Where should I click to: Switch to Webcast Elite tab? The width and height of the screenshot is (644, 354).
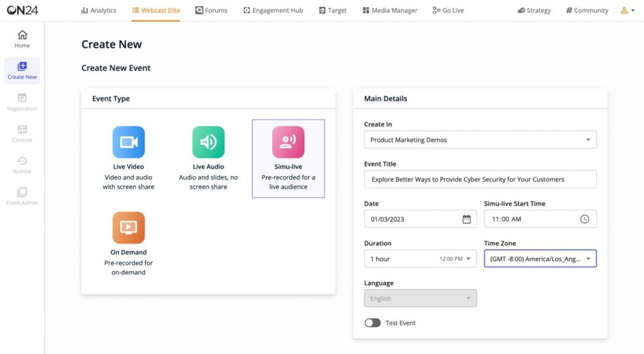coord(156,10)
